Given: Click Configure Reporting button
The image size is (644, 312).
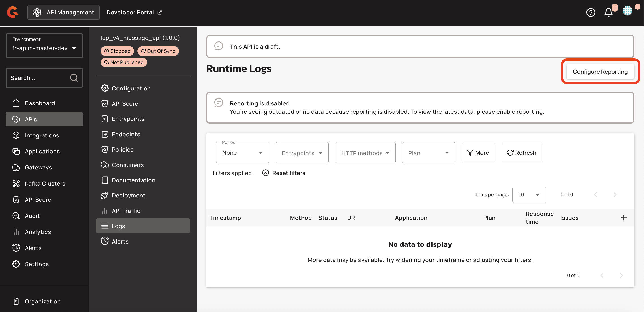Looking at the screenshot, I should 600,72.
